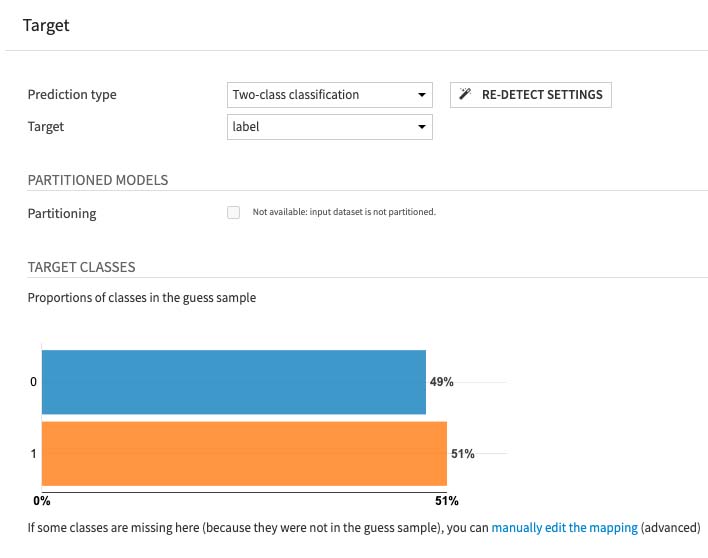Click 'Proportions of classes in the guess sample' text
Image resolution: width=708 pixels, height=558 pixels.
[x=141, y=297]
